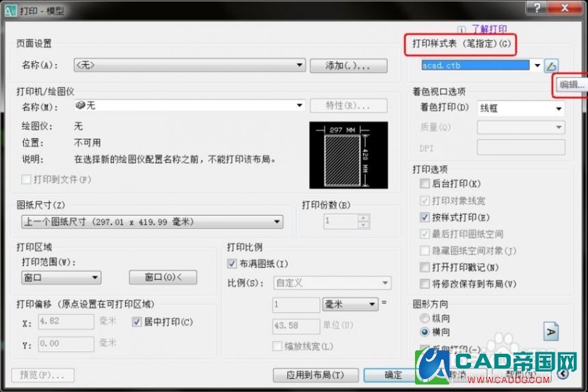Click the AutoCAD icon in dialog title bar
This screenshot has width=588, height=392.
tap(10, 10)
